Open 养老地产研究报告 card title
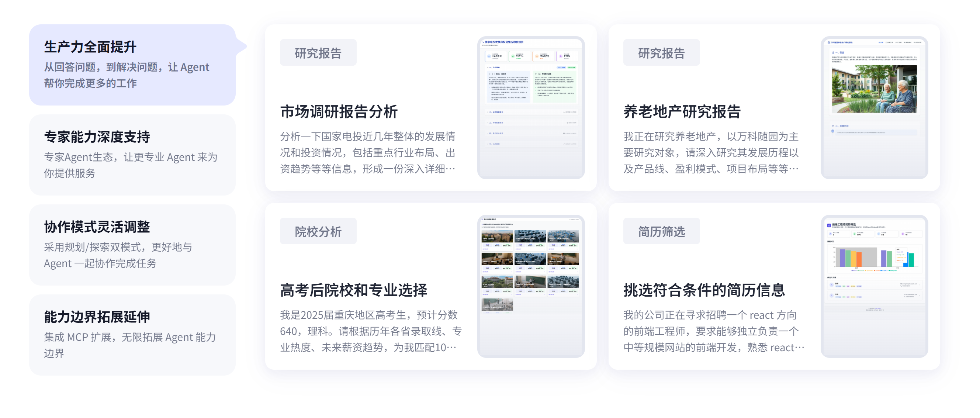980x418 pixels. point(682,111)
